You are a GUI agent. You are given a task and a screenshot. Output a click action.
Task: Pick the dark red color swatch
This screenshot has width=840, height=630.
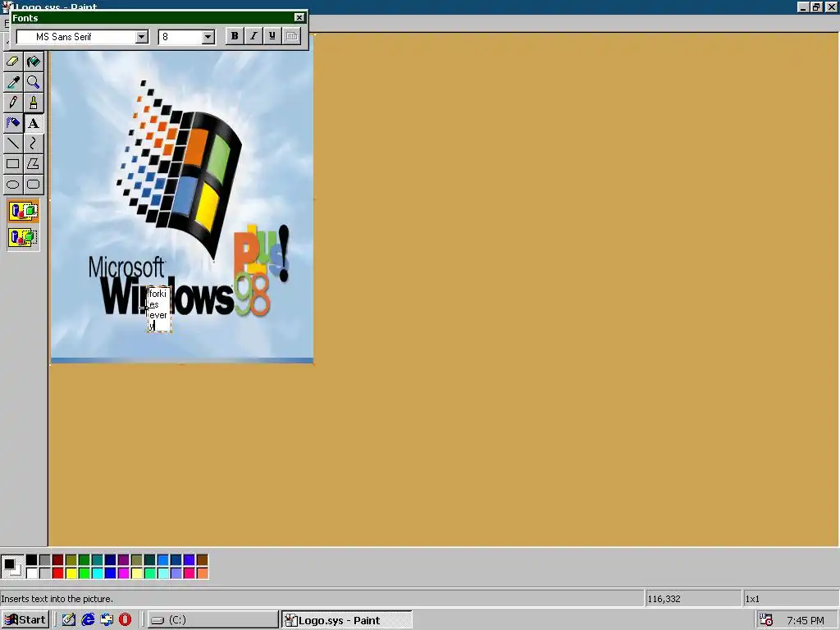coord(58,559)
